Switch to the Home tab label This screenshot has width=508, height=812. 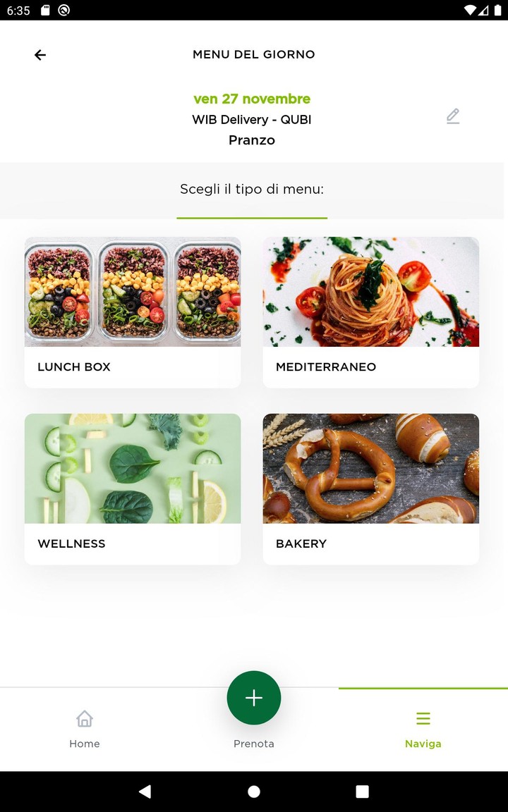pos(85,744)
